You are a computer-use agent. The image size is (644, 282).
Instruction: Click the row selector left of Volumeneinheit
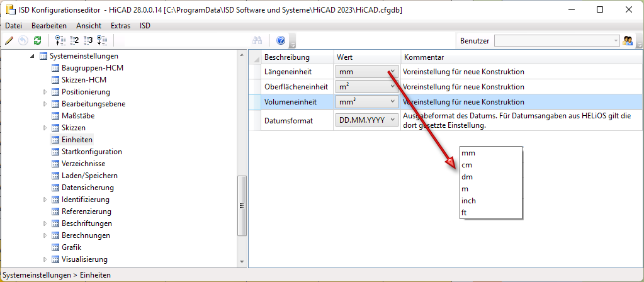coord(255,101)
